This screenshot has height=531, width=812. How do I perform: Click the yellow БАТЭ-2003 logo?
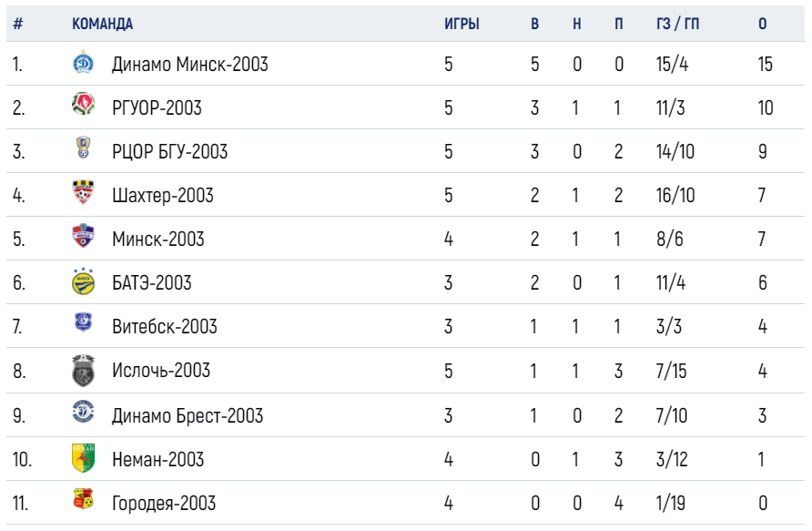point(83,281)
